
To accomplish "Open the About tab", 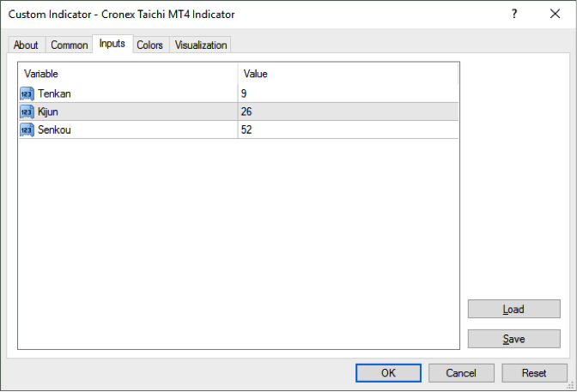I will point(26,45).
